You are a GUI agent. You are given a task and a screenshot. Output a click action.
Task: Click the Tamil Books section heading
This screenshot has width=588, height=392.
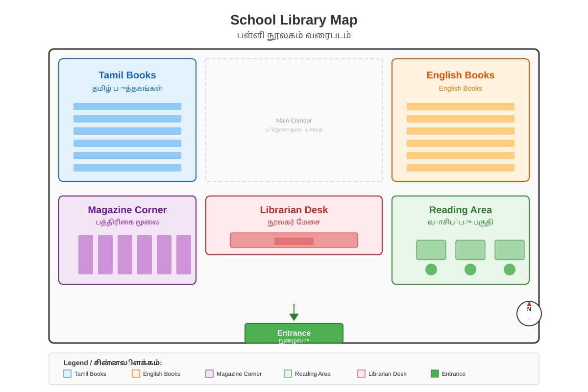(127, 75)
